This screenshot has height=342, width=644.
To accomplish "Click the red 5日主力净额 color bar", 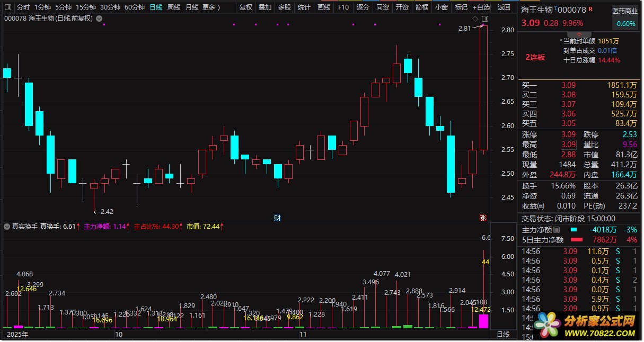I will (x=577, y=240).
